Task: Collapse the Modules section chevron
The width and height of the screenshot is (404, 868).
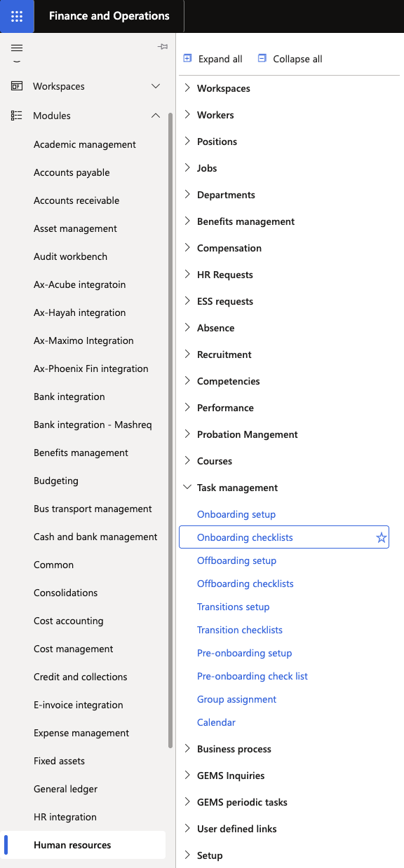Action: [156, 116]
